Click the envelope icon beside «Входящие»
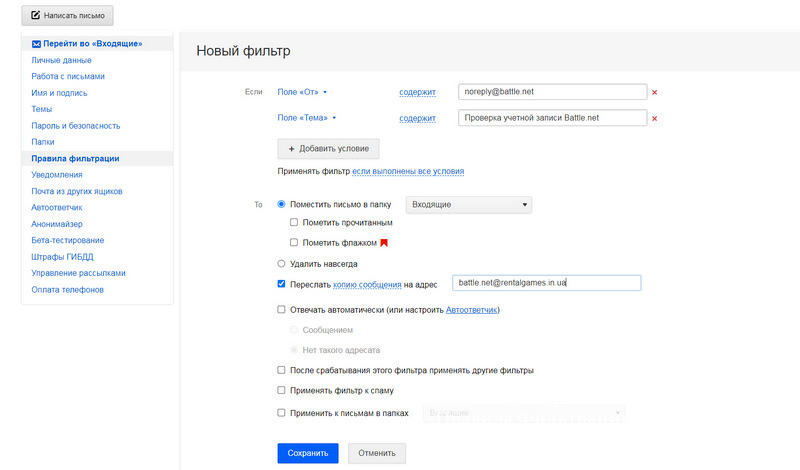 (x=37, y=44)
